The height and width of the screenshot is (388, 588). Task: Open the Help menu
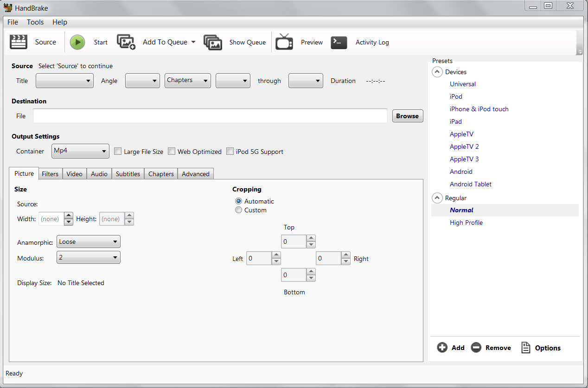pos(60,22)
